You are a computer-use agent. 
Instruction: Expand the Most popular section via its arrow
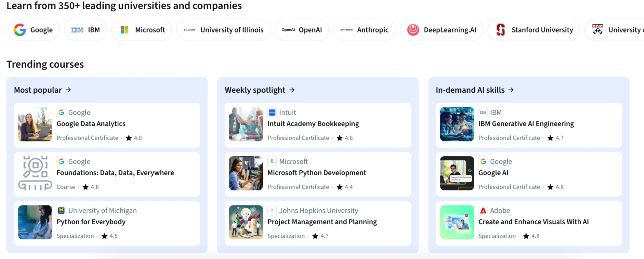[x=68, y=90]
